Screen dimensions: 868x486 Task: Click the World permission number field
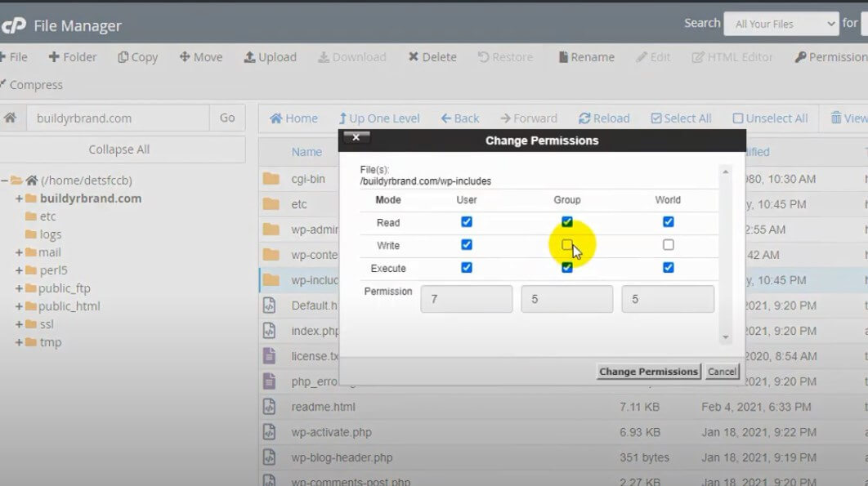point(668,299)
